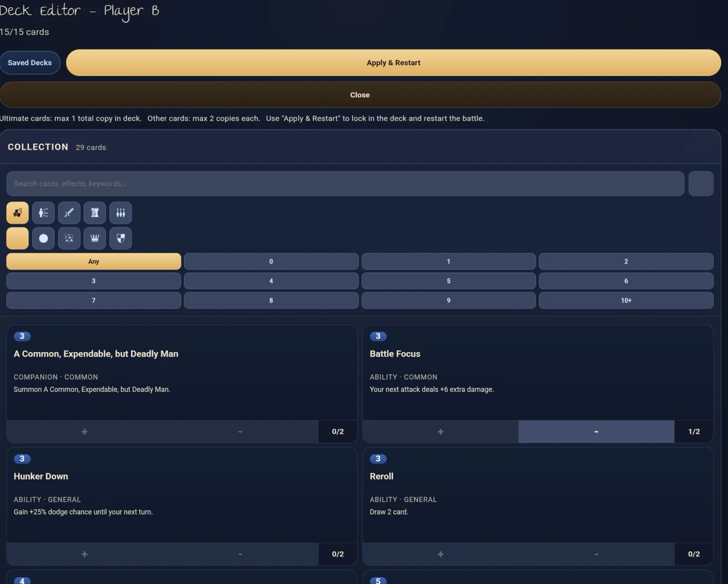This screenshot has width=728, height=584.
Task: Click Hunker Down 0/2 copy count
Action: 338,554
